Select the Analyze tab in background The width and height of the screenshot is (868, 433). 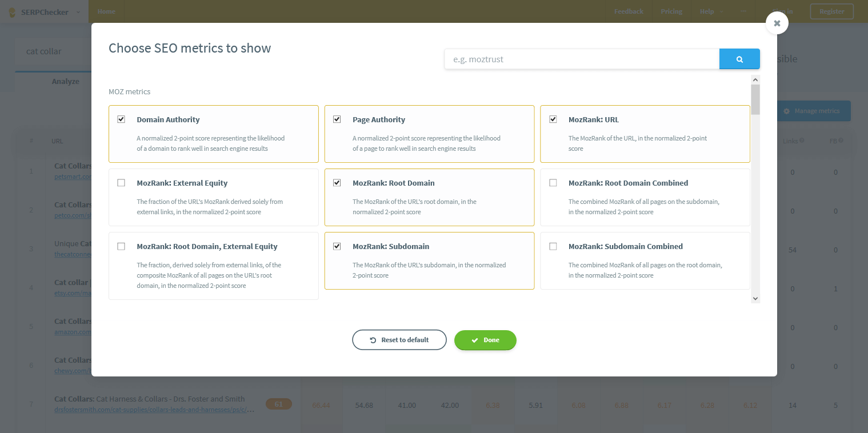pos(66,81)
